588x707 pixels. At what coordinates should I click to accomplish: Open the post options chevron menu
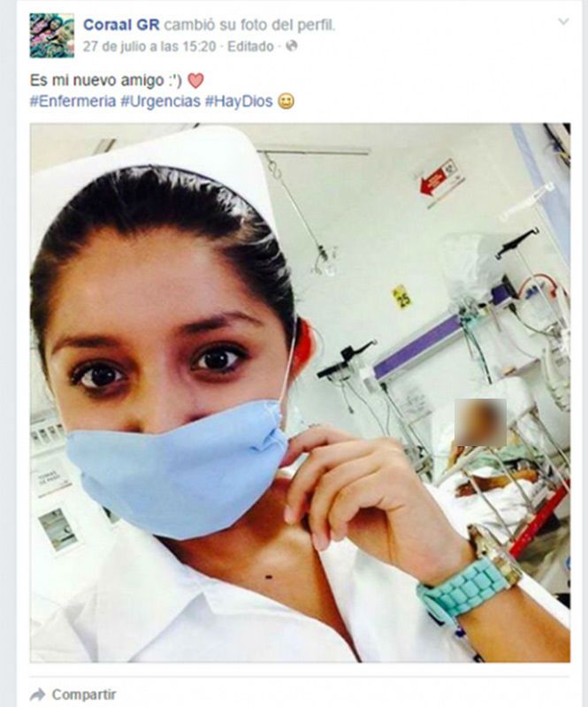click(563, 21)
